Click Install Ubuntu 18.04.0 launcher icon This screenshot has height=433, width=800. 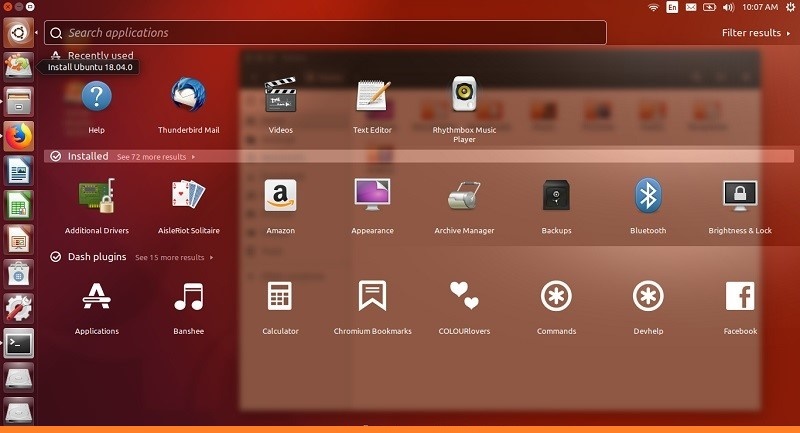pos(18,67)
